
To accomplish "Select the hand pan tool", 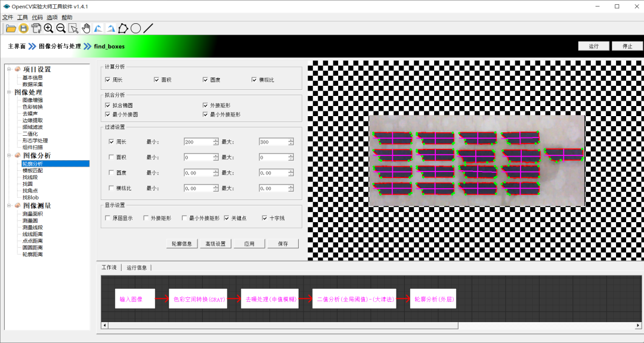I will tap(86, 29).
